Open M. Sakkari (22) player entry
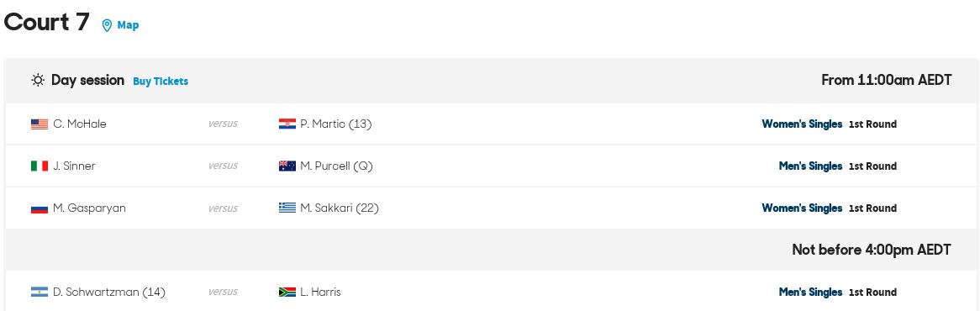 pyautogui.click(x=340, y=208)
